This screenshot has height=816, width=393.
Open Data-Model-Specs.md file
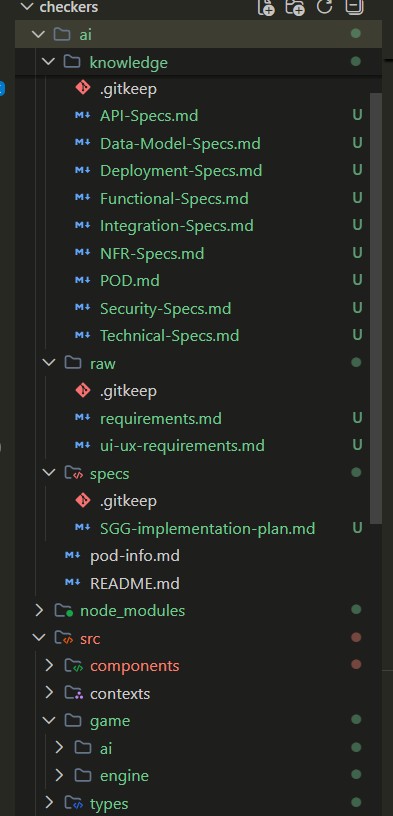pos(180,143)
